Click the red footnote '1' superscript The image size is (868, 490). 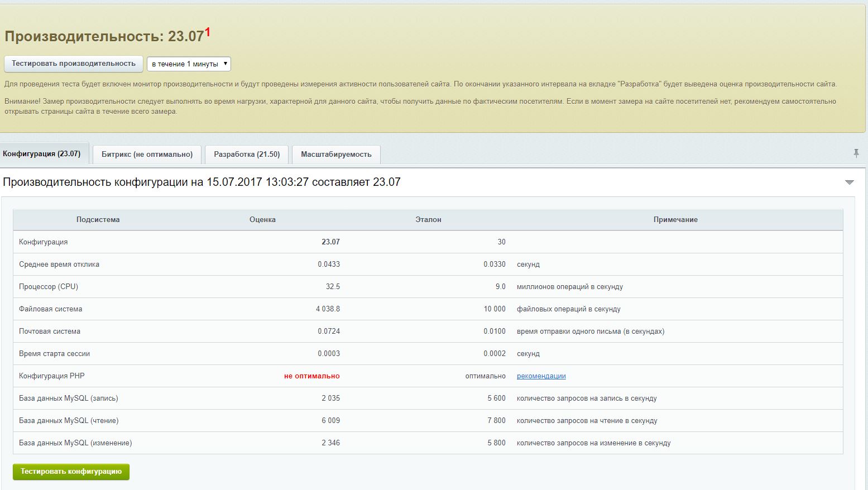[207, 32]
